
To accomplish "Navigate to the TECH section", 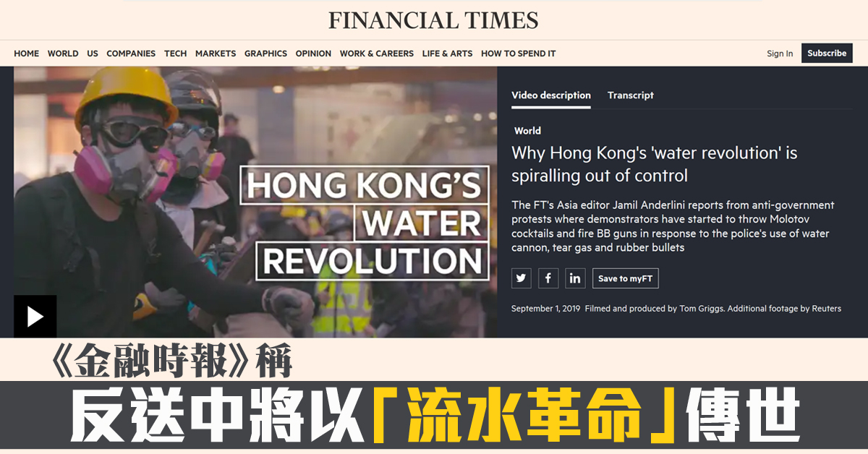I will coord(175,53).
